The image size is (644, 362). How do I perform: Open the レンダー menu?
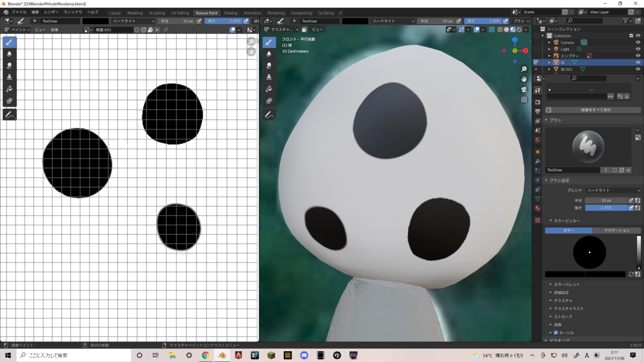point(52,12)
